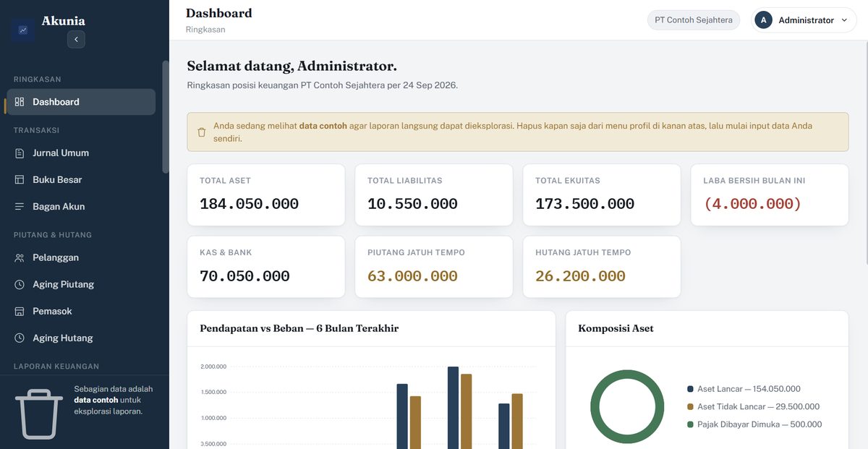Open the Jurnal Umum menu item

click(x=81, y=153)
